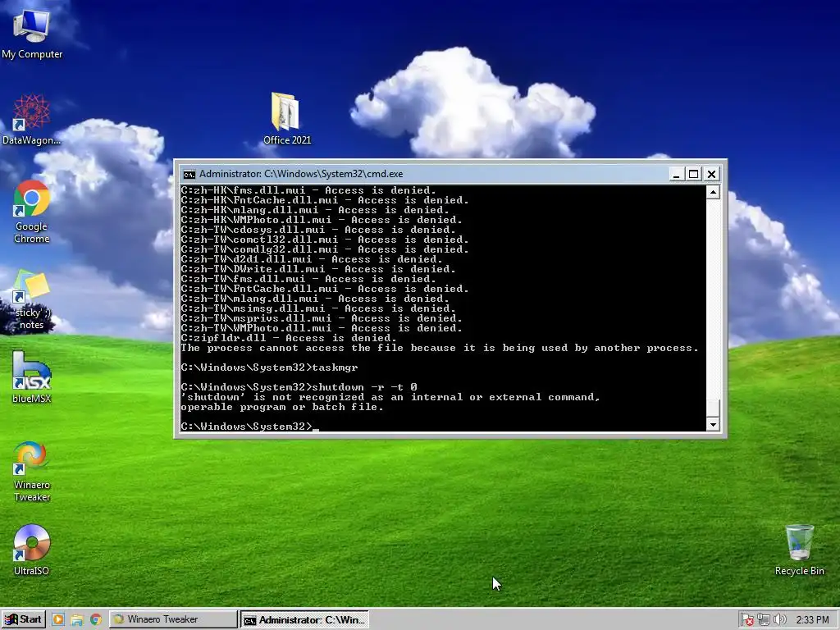Click cmd title bar text
The width and height of the screenshot is (840, 630).
click(x=301, y=174)
